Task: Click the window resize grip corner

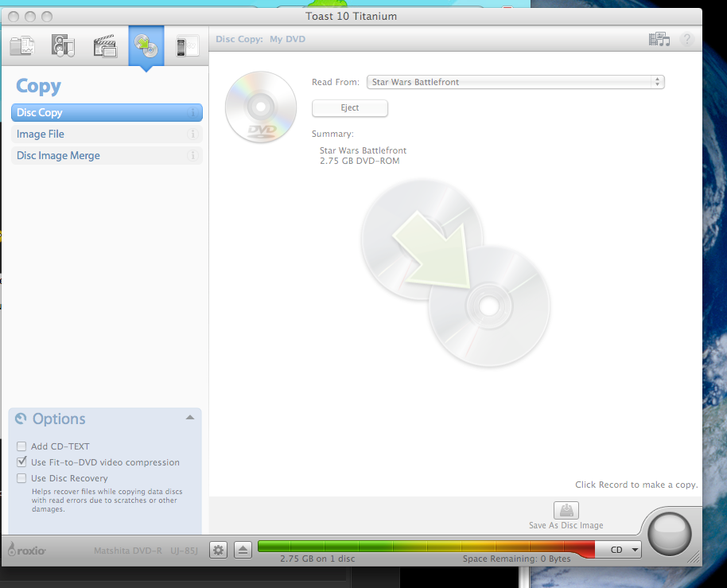Action: click(x=694, y=558)
